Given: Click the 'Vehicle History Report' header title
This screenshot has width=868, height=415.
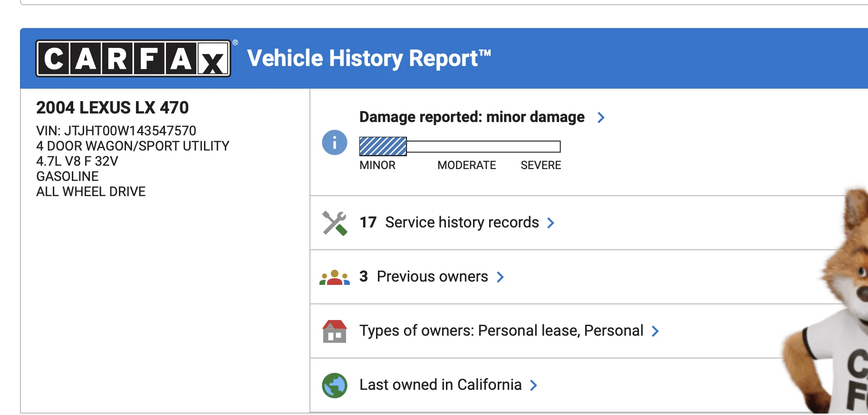Looking at the screenshot, I should [369, 58].
